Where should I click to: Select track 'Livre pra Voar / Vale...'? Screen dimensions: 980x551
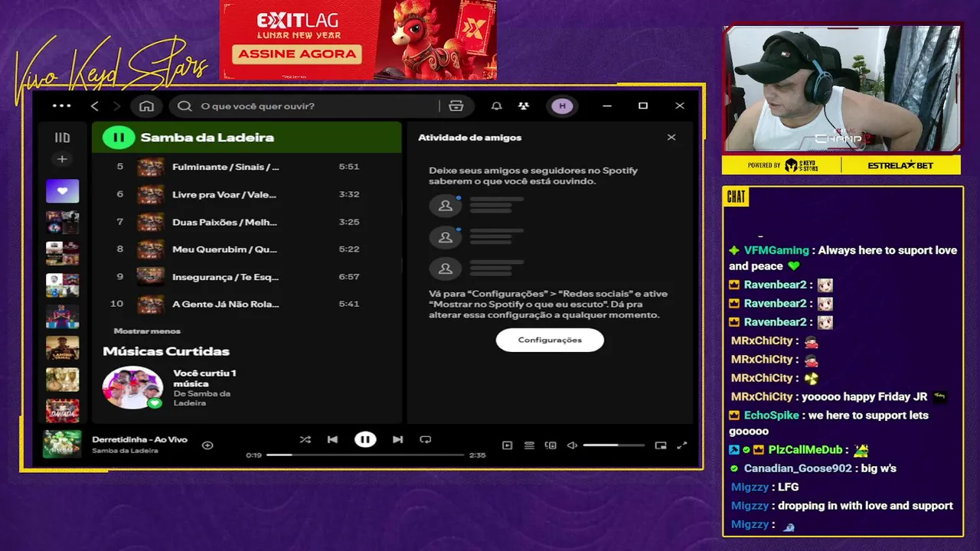[224, 194]
